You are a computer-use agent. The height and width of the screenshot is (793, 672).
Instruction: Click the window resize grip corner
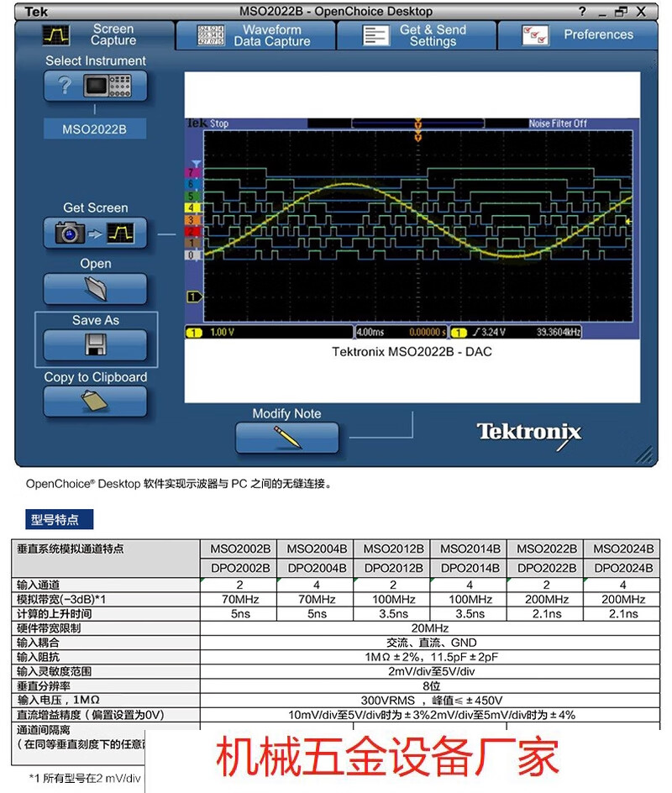pyautogui.click(x=644, y=454)
